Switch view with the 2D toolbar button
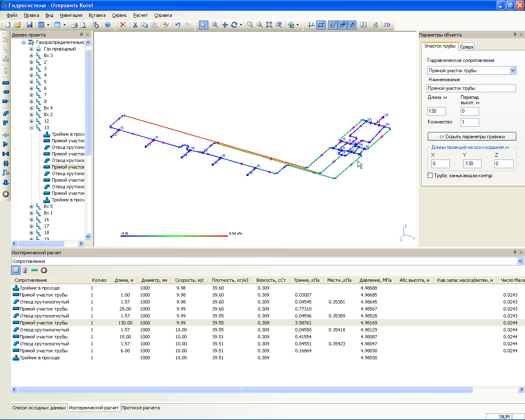 click(x=387, y=25)
